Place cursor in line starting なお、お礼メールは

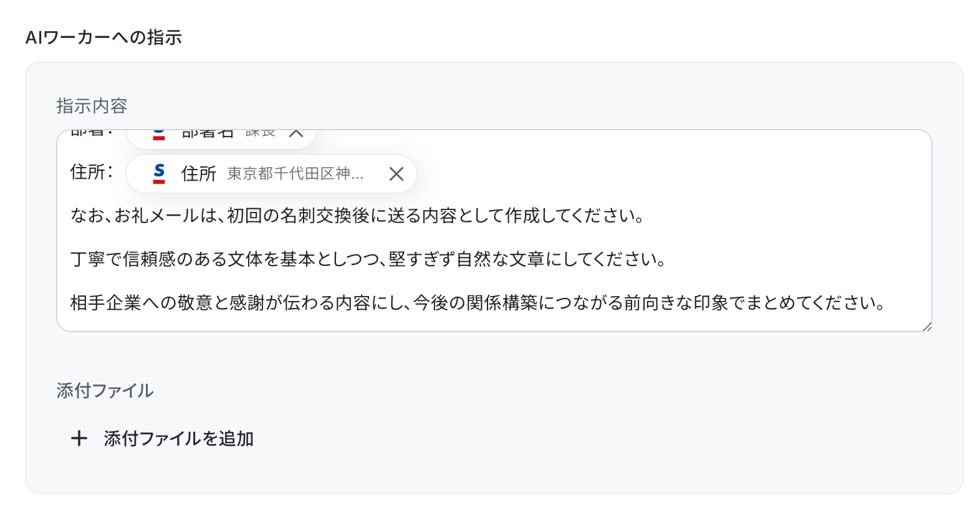(x=357, y=216)
